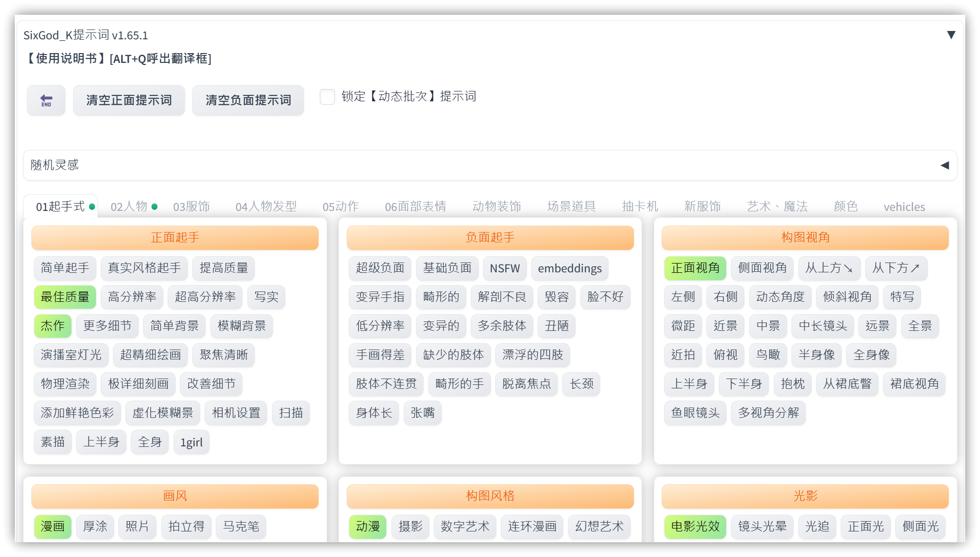The image size is (980, 557).
Task: Deselect the 电影光效 tag
Action: click(695, 527)
